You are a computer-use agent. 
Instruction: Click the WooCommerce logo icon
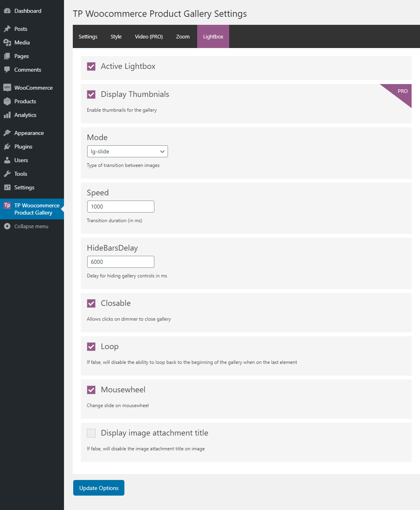(7, 88)
